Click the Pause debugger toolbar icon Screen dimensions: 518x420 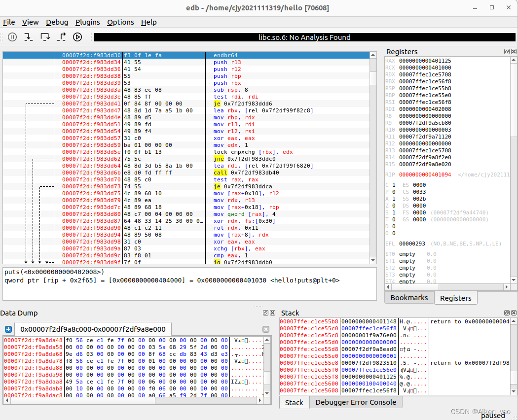[x=12, y=37]
